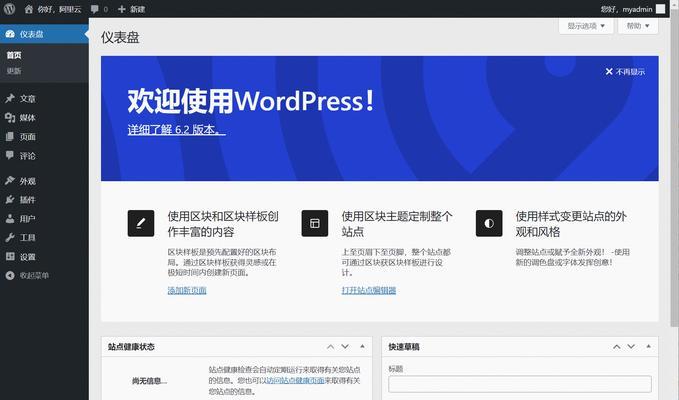Collapse the 站点健康状态 panel

[362, 346]
